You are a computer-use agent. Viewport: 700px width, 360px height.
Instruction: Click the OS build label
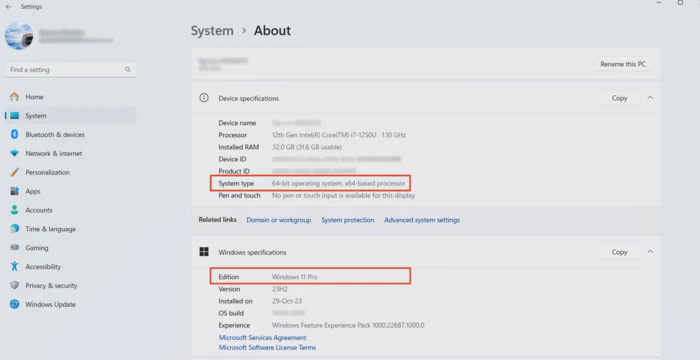click(x=231, y=313)
